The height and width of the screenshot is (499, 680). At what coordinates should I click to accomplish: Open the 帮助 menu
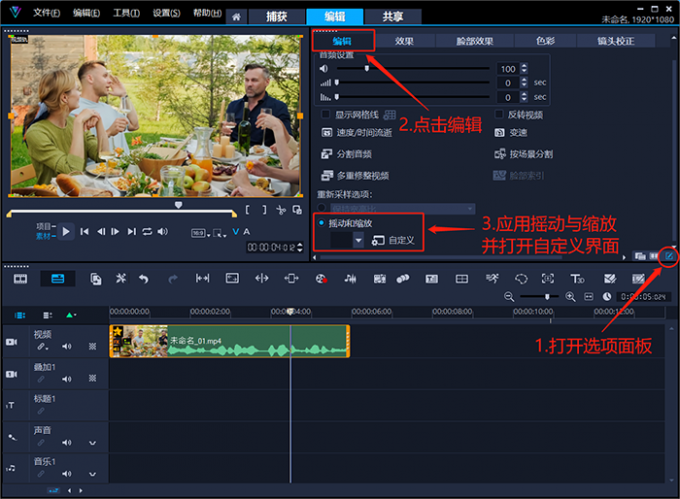tap(207, 13)
